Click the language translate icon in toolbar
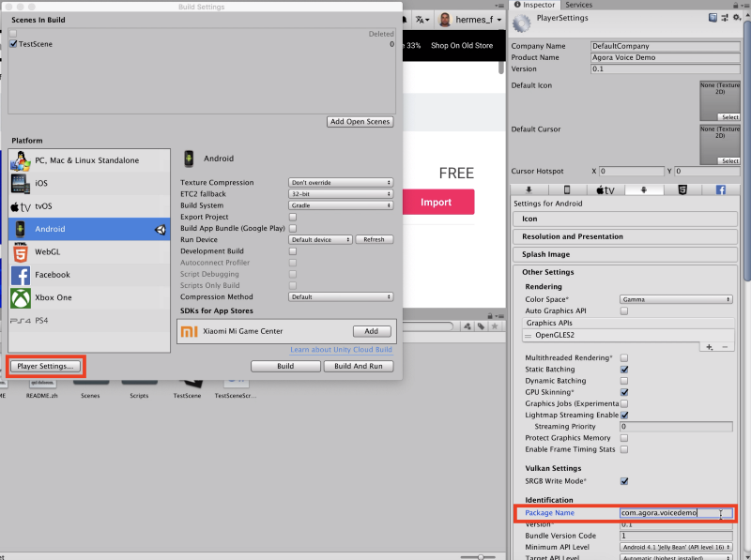Image resolution: width=751 pixels, height=560 pixels. point(421,20)
